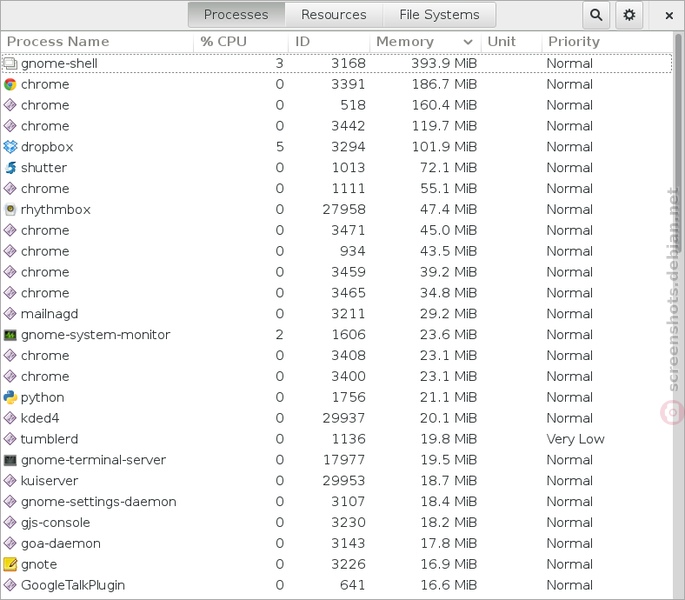Image resolution: width=685 pixels, height=600 pixels.
Task: Click the mailnagd process icon
Action: [10, 314]
